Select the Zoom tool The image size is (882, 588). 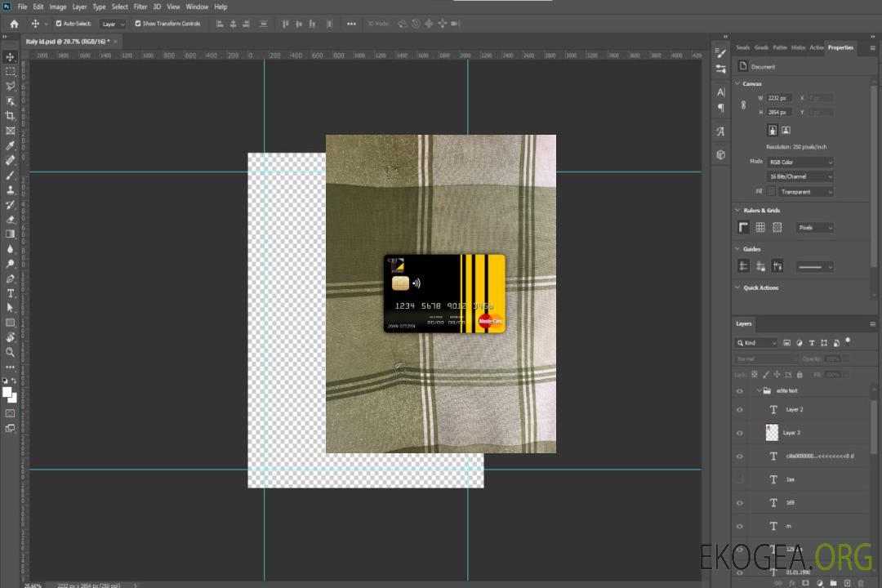point(10,352)
